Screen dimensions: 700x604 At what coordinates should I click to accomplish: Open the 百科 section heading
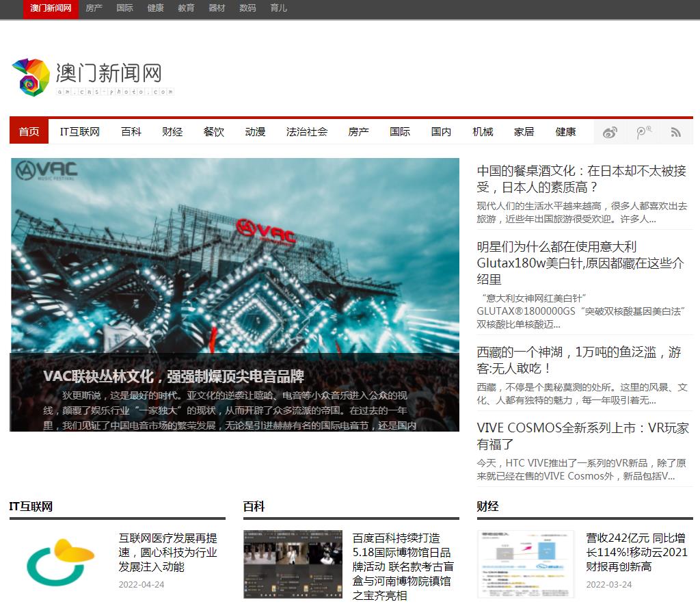click(254, 506)
